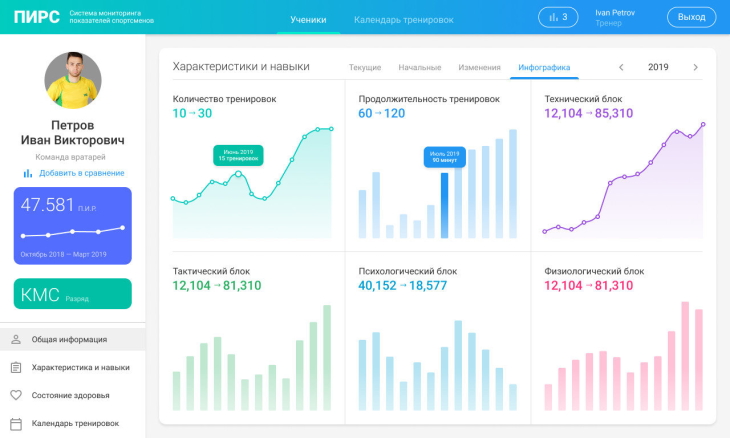
Task: Click the PIRS logo in header
Action: click(x=37, y=17)
